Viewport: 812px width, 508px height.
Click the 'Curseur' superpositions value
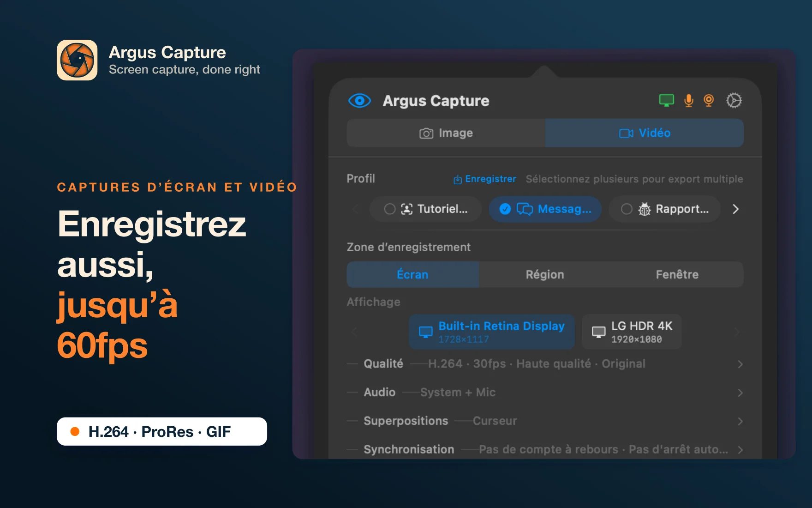[495, 421]
